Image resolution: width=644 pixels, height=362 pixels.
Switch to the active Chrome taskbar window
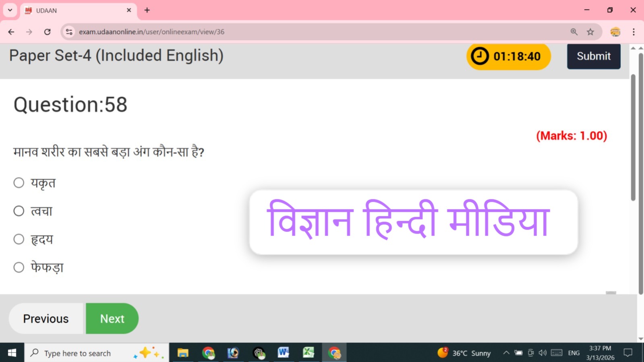click(334, 353)
